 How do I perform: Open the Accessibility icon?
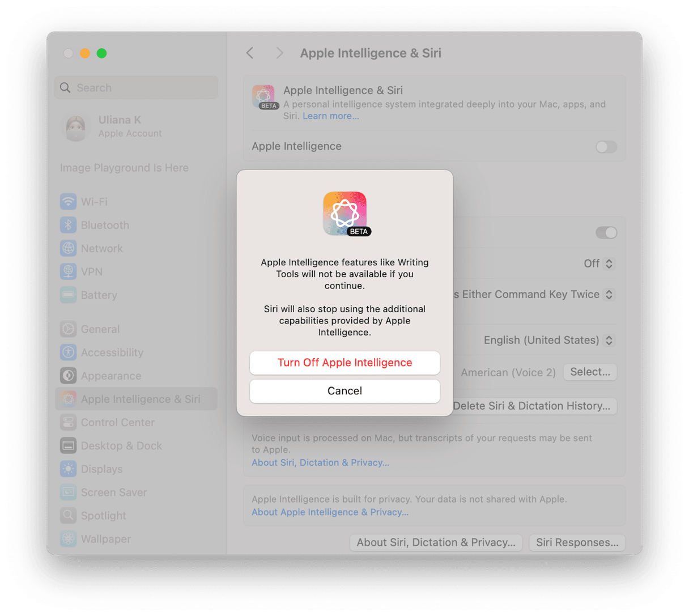69,352
